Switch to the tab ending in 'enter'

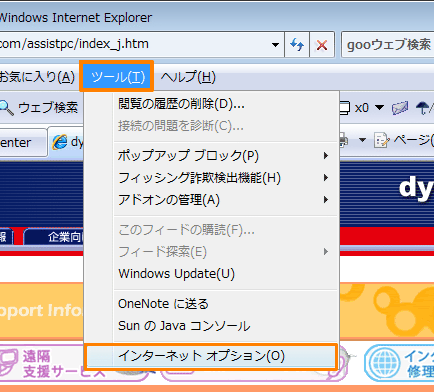(23, 143)
